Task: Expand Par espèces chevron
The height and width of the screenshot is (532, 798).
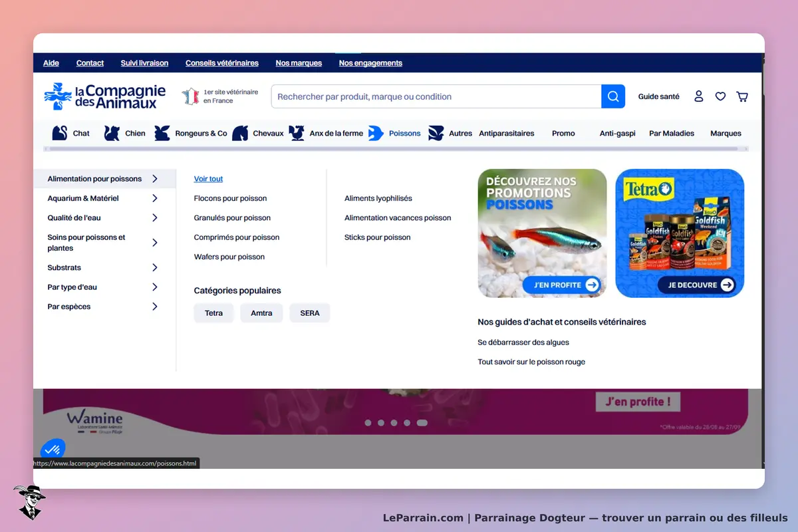Action: coord(155,307)
